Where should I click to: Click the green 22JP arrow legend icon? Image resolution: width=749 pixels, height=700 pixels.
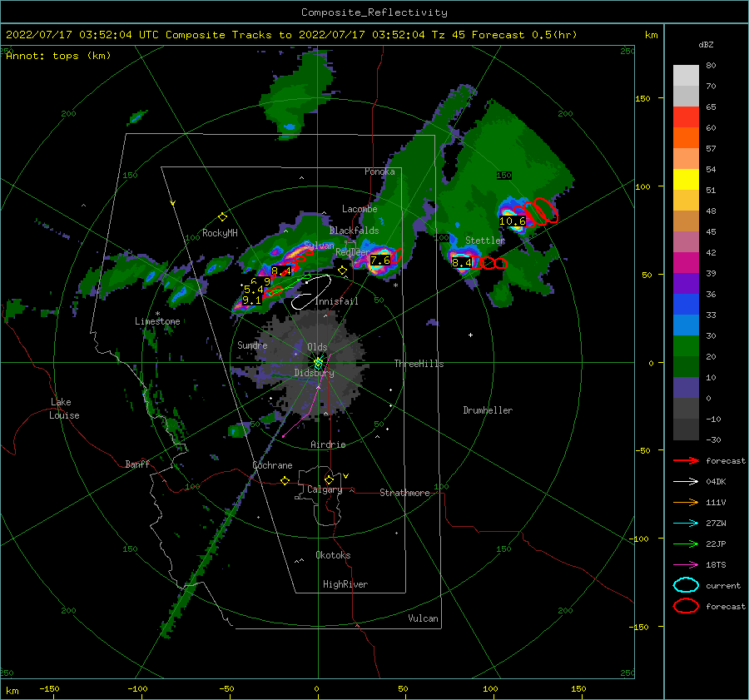pos(686,544)
